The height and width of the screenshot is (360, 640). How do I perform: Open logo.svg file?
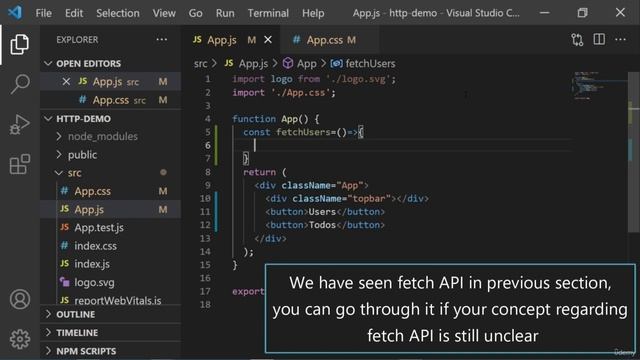(110, 282)
